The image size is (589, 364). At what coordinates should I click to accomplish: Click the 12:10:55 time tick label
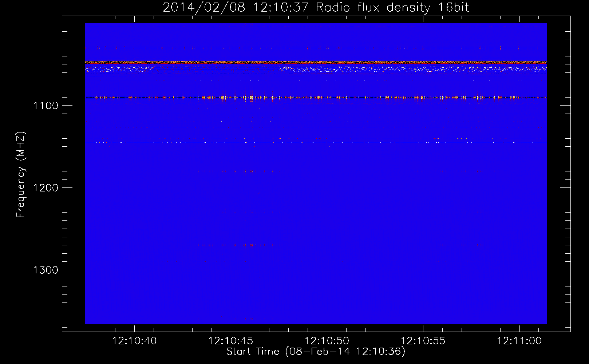pos(423,341)
